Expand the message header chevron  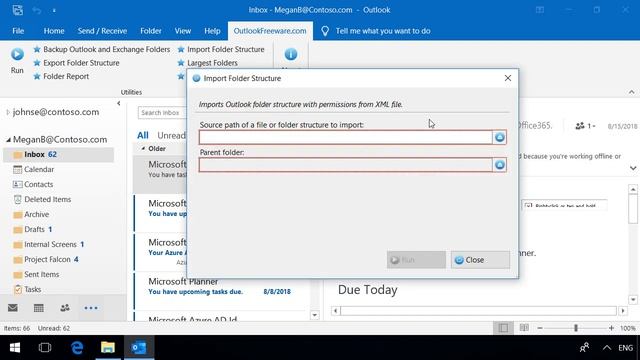point(633,168)
